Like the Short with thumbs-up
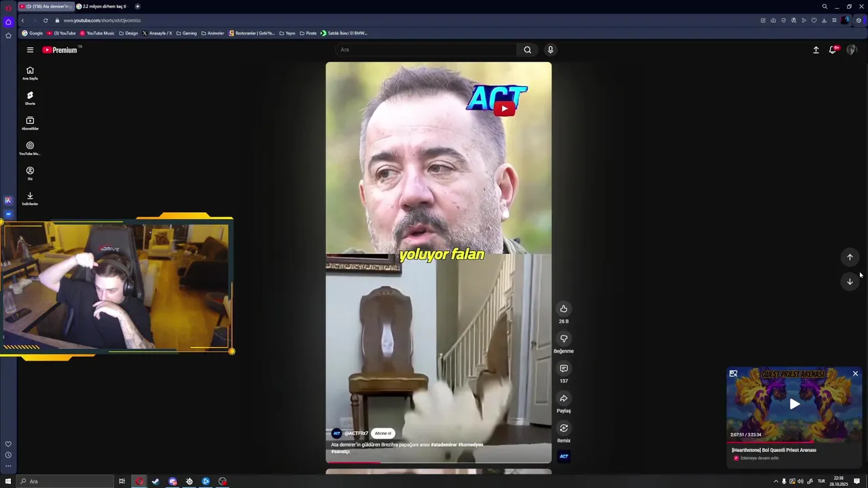 (564, 309)
